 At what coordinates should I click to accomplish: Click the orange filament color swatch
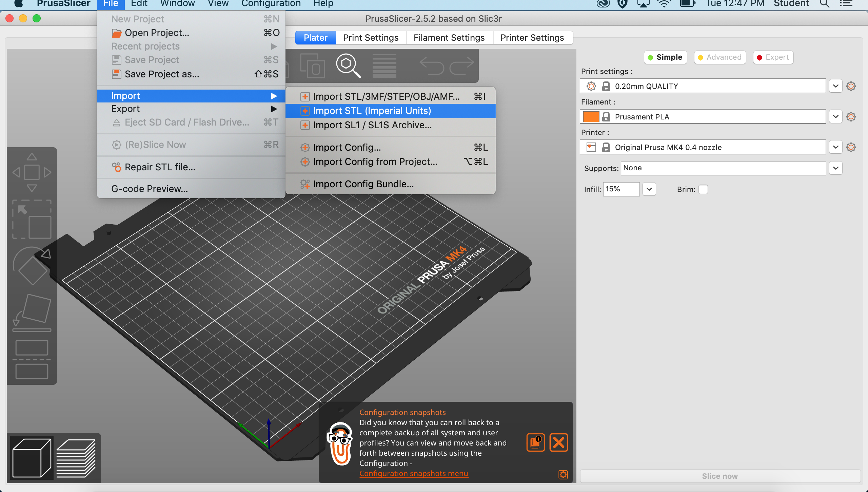click(592, 116)
